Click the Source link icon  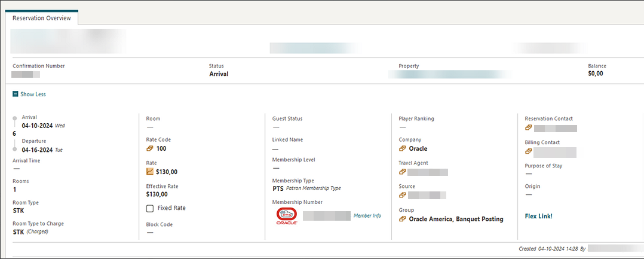click(x=403, y=195)
